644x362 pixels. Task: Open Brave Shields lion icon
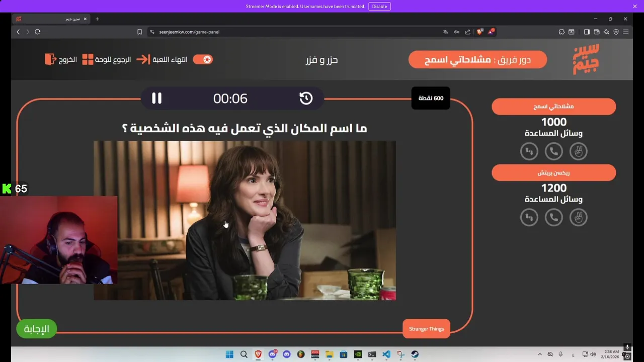[479, 32]
